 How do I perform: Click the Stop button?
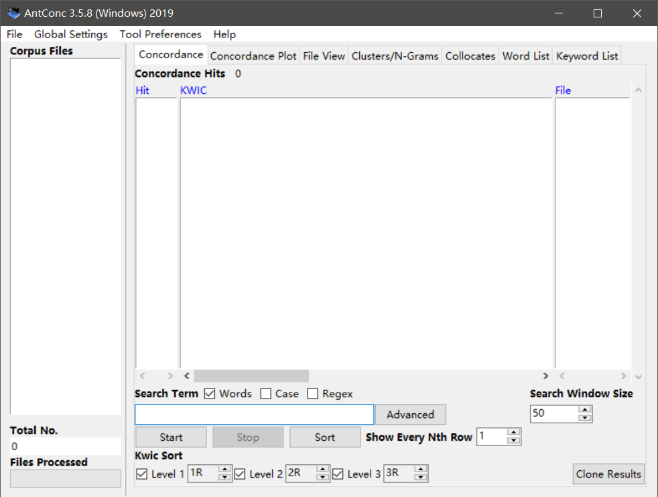pyautogui.click(x=248, y=437)
